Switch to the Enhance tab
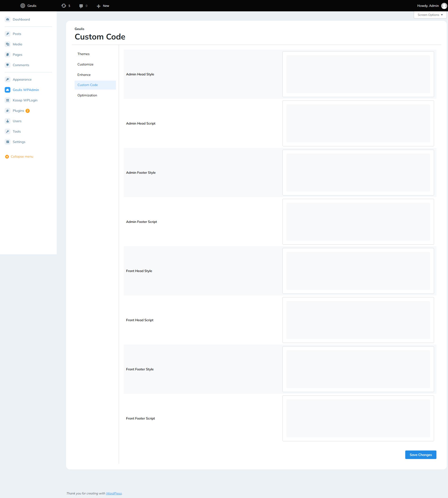 click(95, 75)
